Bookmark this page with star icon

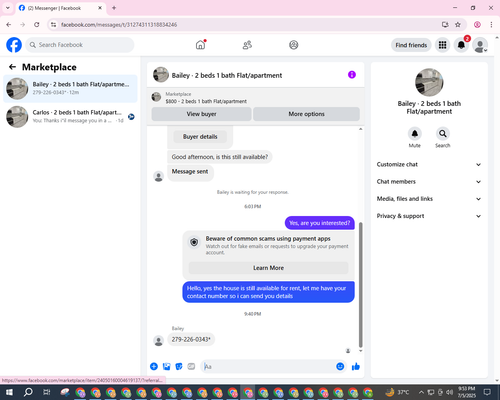click(458, 25)
